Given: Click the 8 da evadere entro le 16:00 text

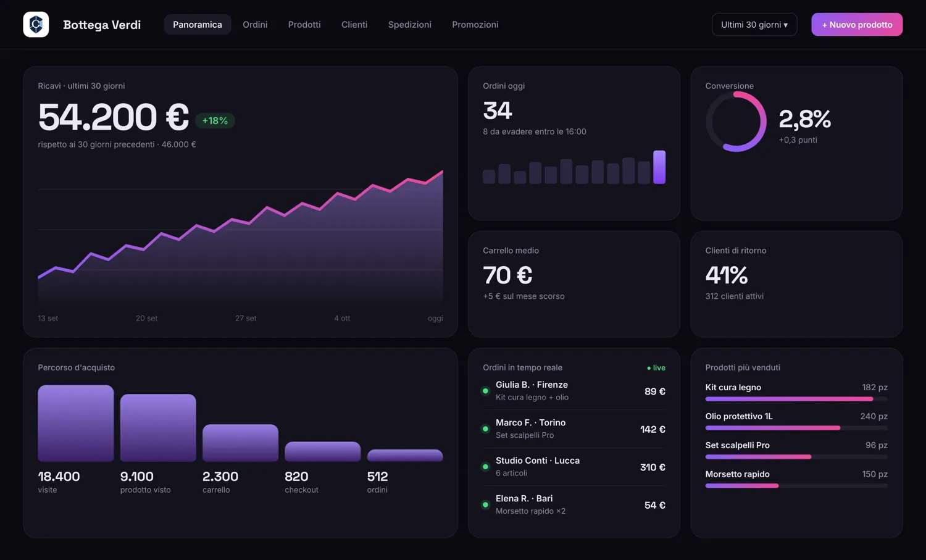Looking at the screenshot, I should 535,132.
